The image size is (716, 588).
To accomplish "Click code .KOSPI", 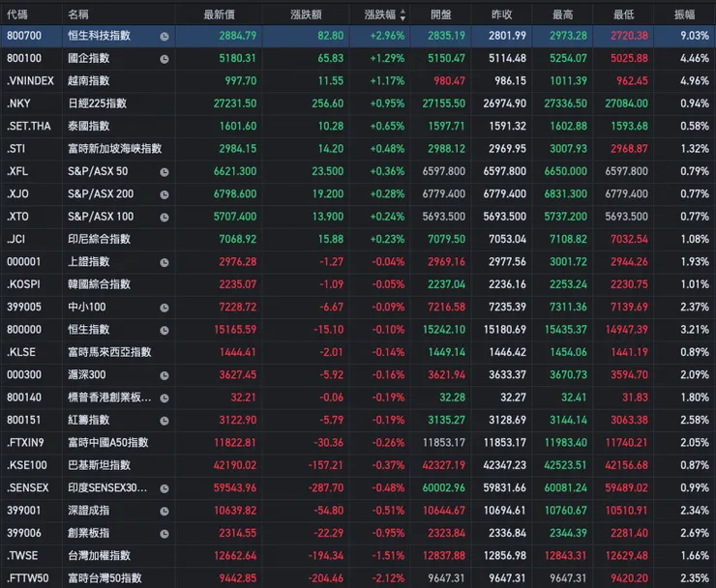I will pyautogui.click(x=23, y=284).
